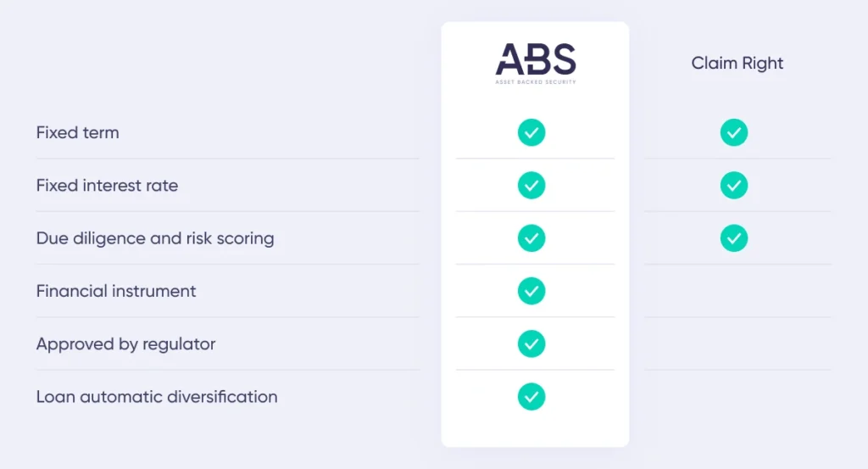Click the ABS checkmark for Financial instrument
The height and width of the screenshot is (469, 868).
531,291
